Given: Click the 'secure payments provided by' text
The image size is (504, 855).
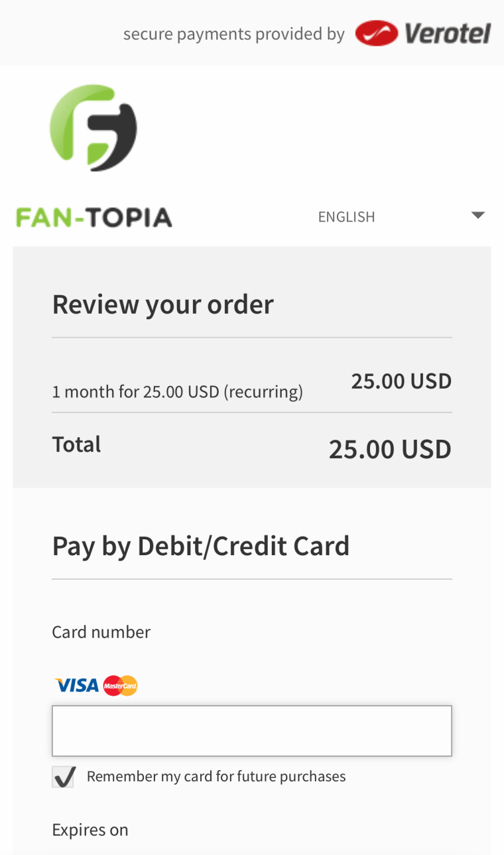Looking at the screenshot, I should point(233,34).
